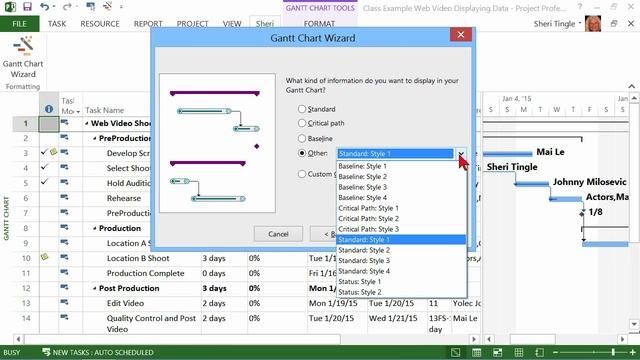Switch to Gantt Chart view in status bar

click(456, 352)
